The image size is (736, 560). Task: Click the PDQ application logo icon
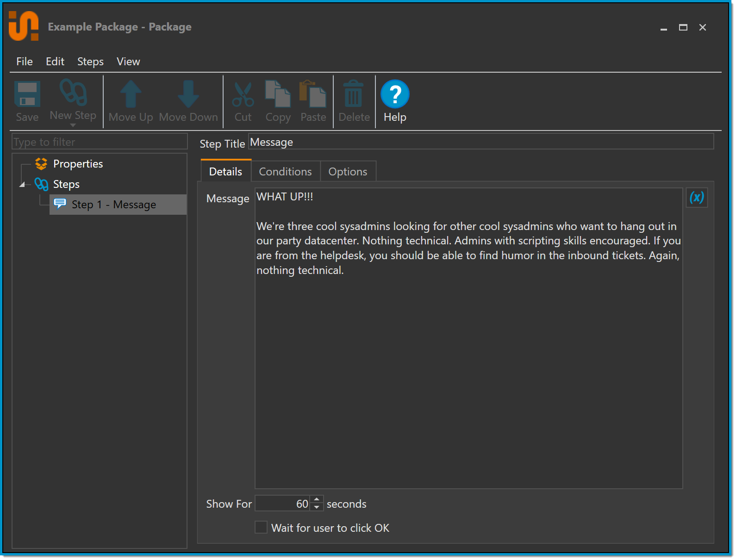[24, 26]
